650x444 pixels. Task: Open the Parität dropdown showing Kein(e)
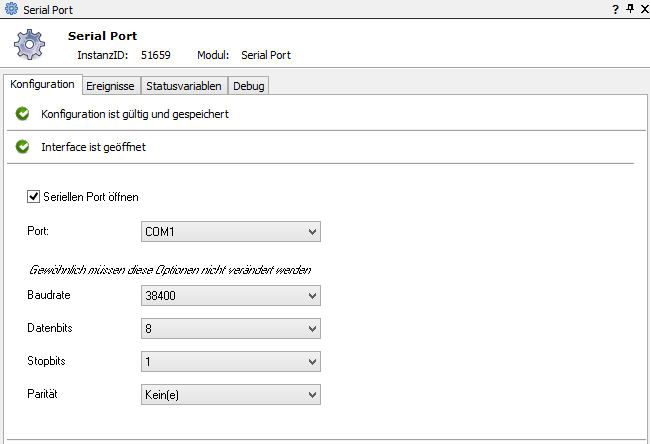click(231, 394)
